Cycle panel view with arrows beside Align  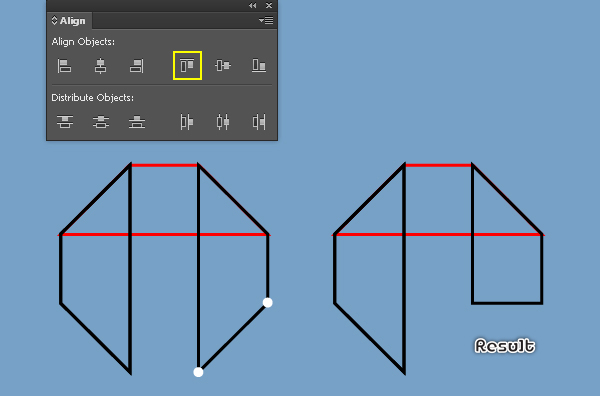tap(54, 21)
